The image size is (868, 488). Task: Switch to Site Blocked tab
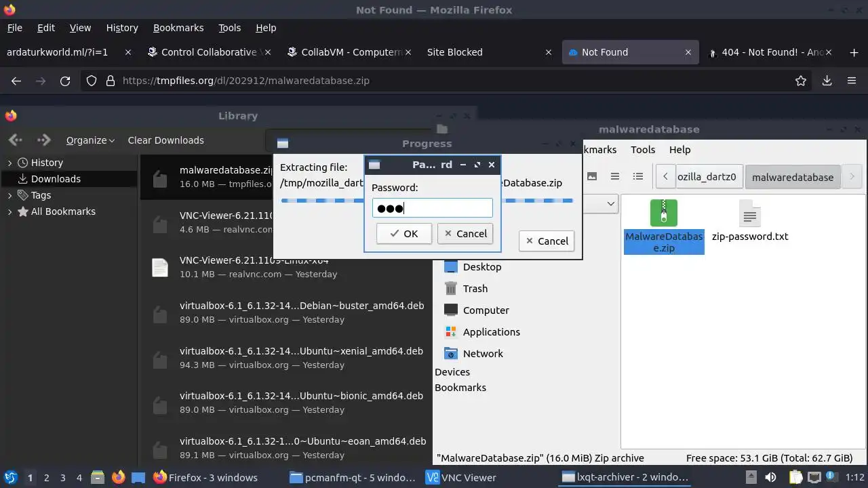488,52
